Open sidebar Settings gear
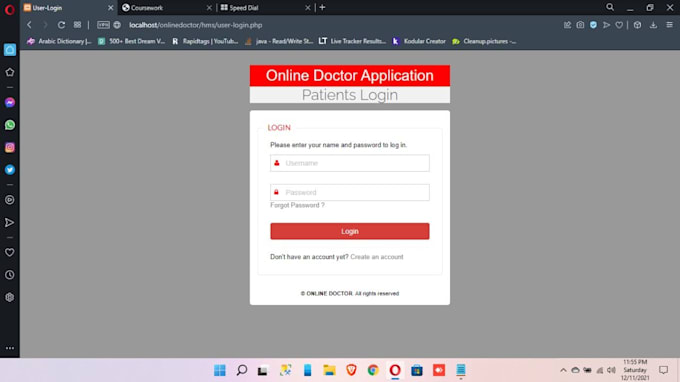The image size is (680, 382). (x=10, y=297)
